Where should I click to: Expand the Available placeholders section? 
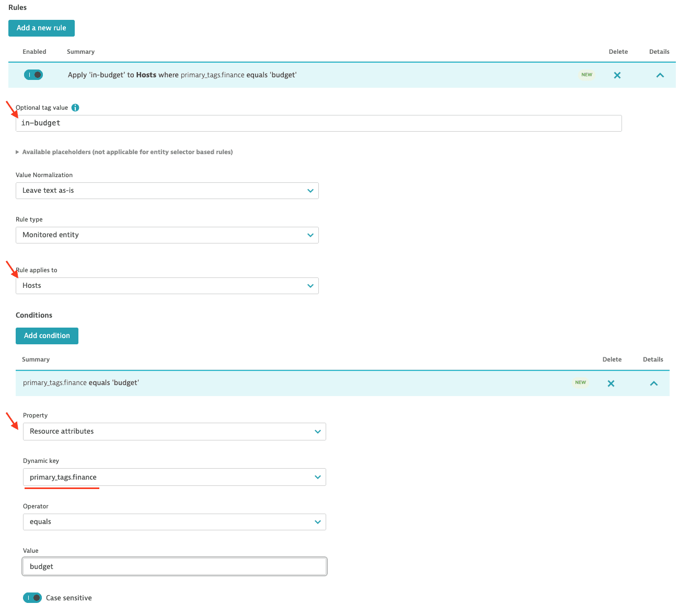pos(124,152)
